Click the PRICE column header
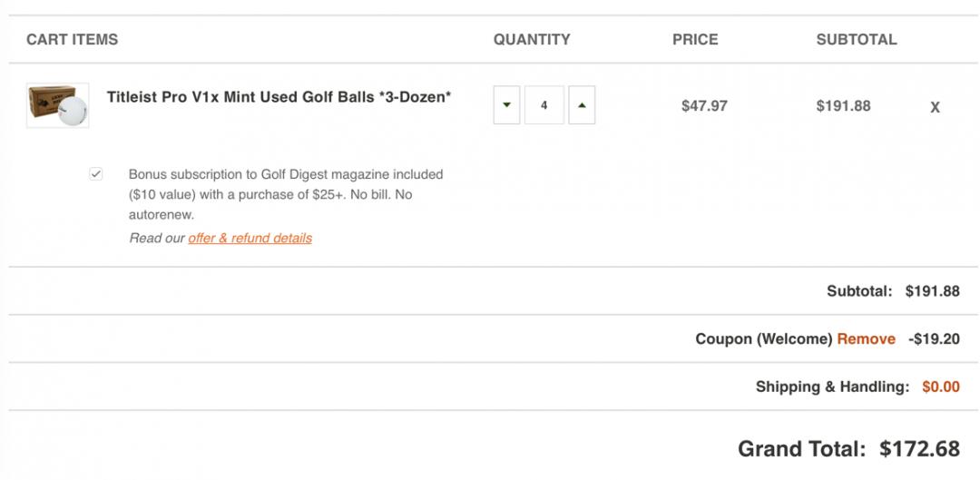This screenshot has height=480, width=980. pyautogui.click(x=695, y=40)
